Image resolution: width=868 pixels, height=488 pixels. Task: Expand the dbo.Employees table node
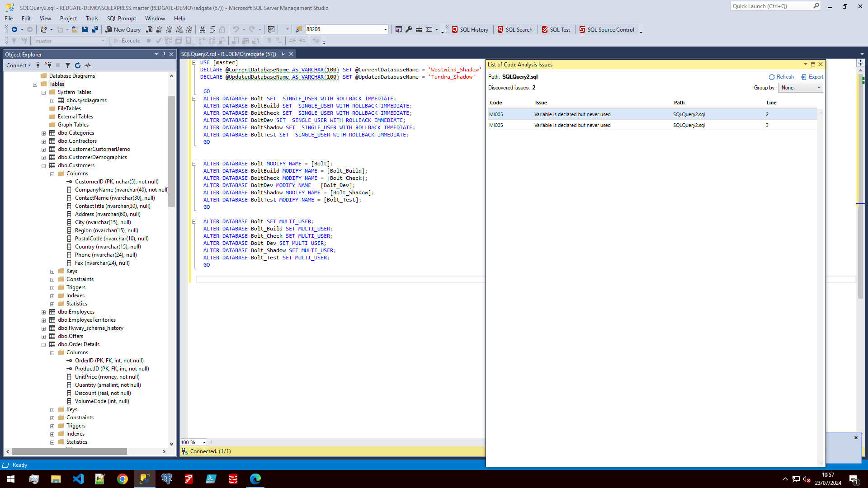click(x=43, y=312)
